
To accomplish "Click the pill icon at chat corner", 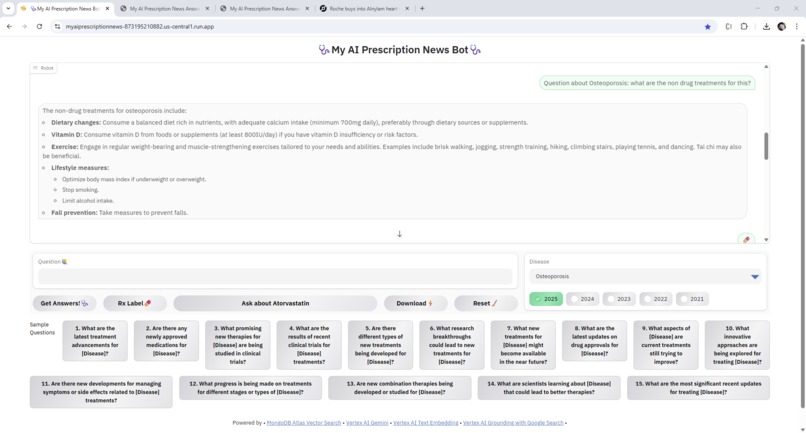I will pyautogui.click(x=746, y=239).
